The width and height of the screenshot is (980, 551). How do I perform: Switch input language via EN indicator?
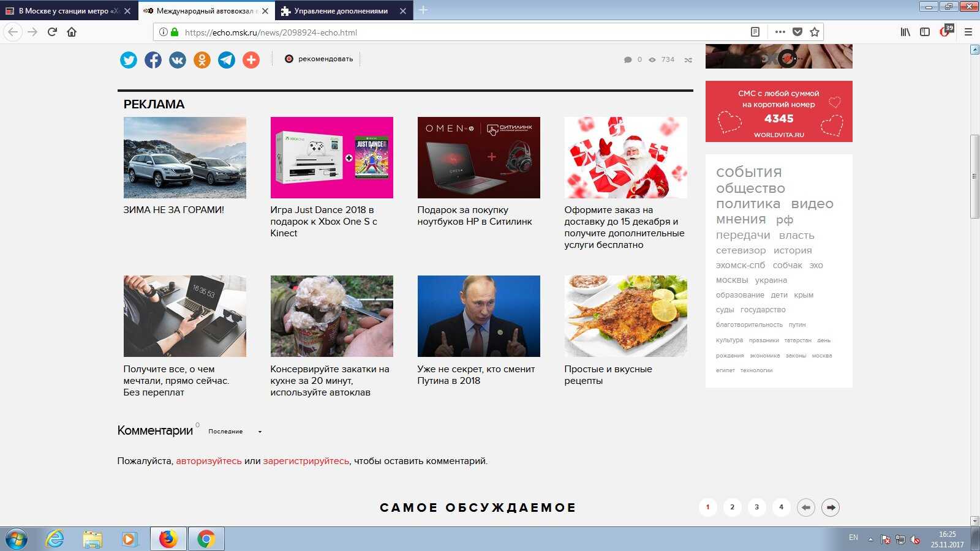853,538
